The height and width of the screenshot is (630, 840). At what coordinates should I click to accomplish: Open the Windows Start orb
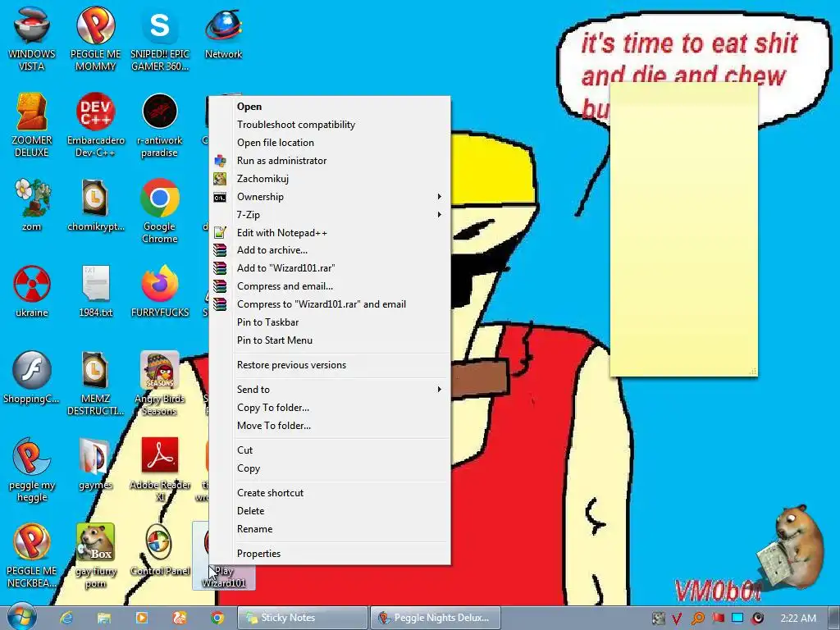(x=21, y=617)
